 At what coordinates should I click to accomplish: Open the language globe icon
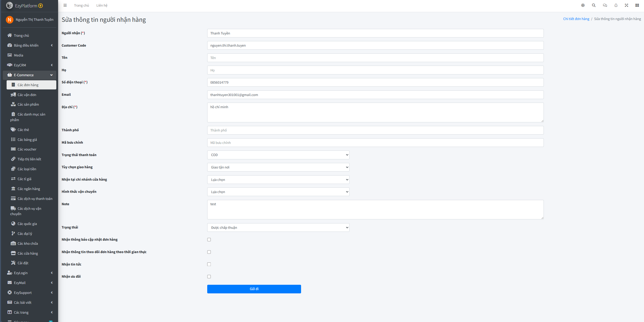pyautogui.click(x=583, y=5)
